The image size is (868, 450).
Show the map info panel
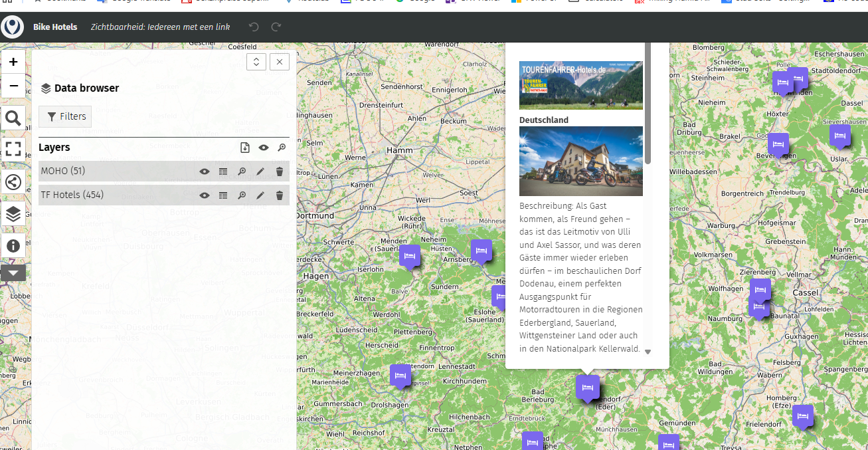point(13,246)
